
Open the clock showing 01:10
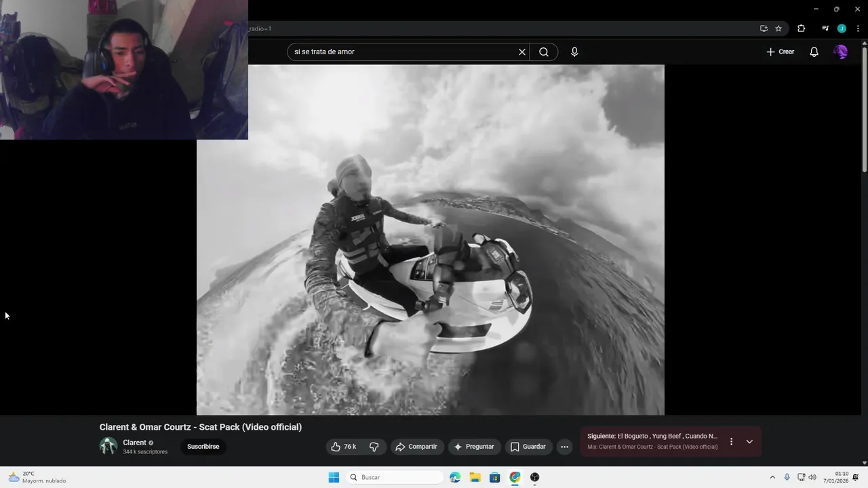tap(836, 477)
